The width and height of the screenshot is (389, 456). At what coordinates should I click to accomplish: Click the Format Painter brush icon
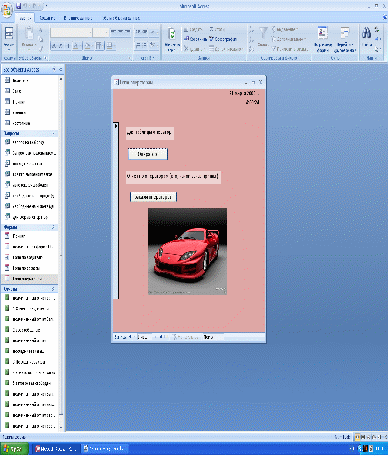(41, 49)
